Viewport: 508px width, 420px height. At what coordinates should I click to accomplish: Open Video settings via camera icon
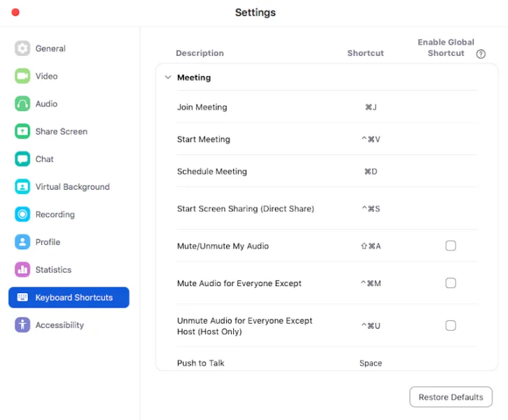point(22,76)
